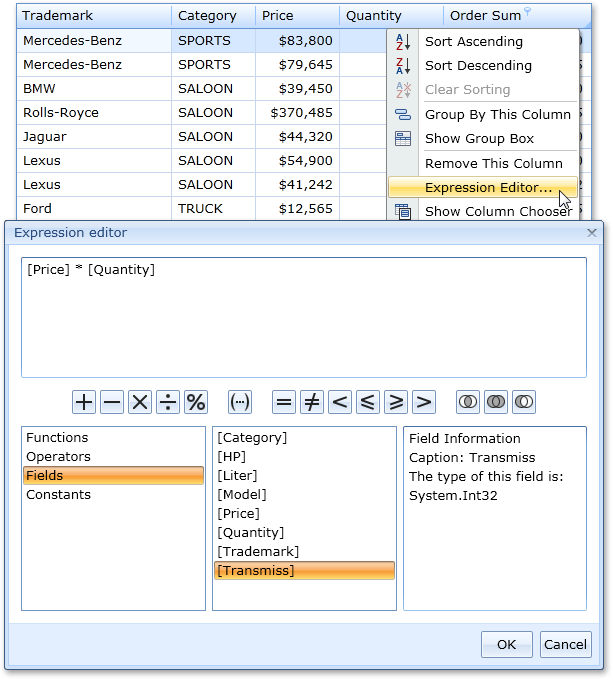Click the divide operator button
Screen dimensions: 613x680
[x=168, y=402]
